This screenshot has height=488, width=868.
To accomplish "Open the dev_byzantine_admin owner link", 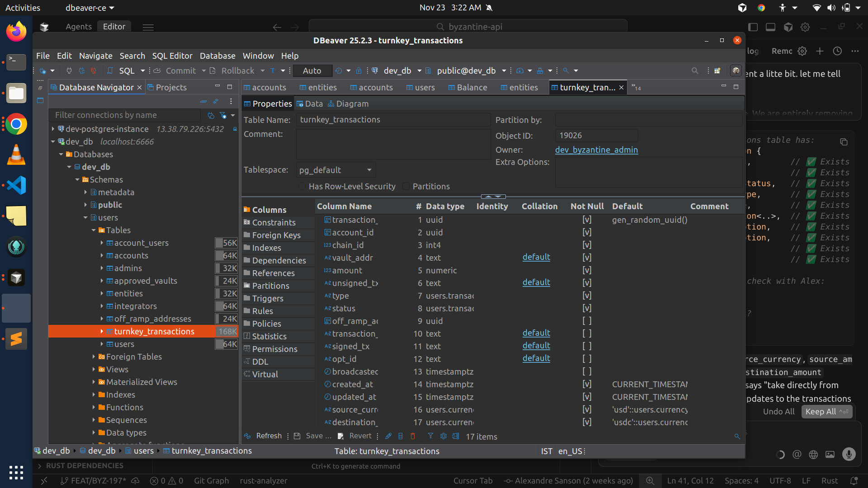I will (x=596, y=150).
